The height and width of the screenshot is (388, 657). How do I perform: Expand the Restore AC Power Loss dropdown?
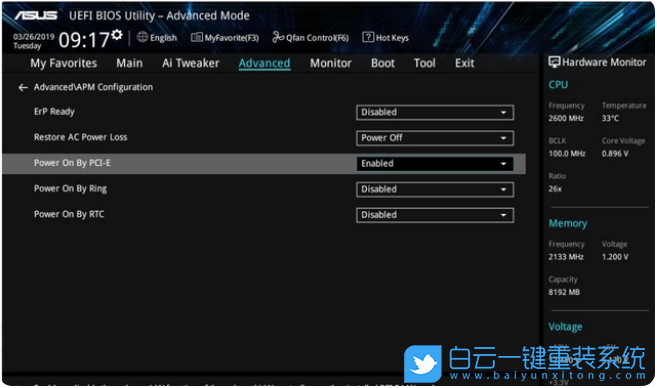tap(435, 138)
